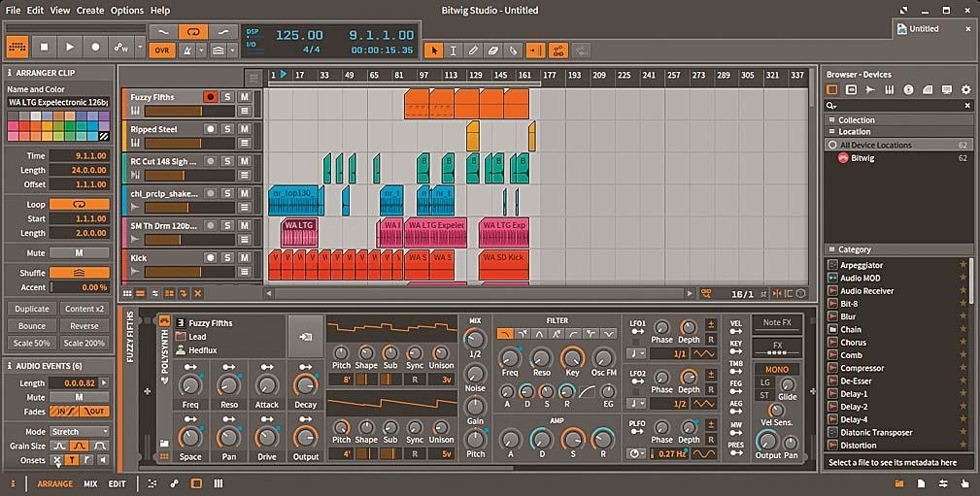
Task: Open the Create menu
Action: (x=90, y=10)
